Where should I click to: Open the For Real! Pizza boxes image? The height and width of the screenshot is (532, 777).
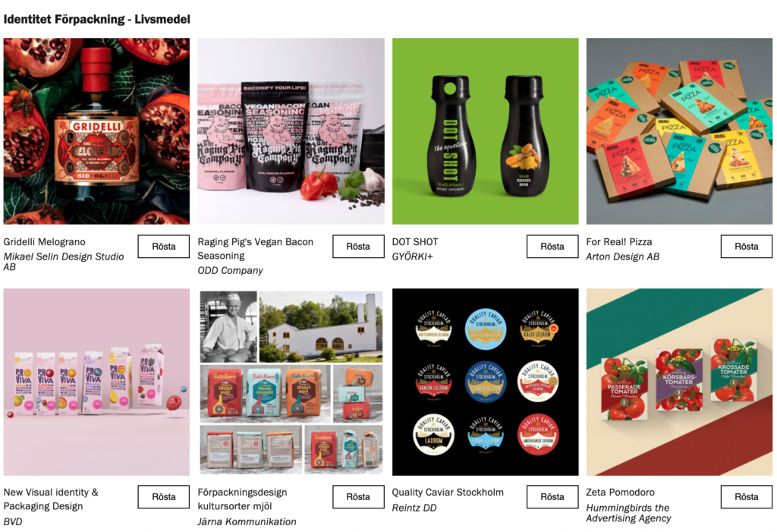click(x=679, y=131)
